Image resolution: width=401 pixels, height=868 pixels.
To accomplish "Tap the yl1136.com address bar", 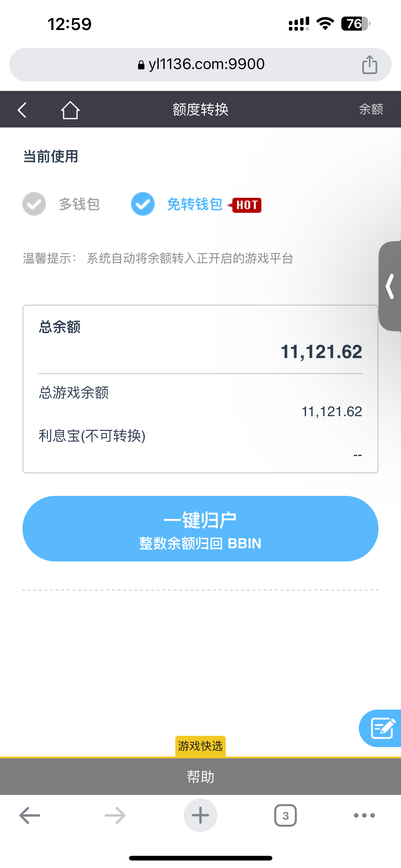I will (x=201, y=64).
